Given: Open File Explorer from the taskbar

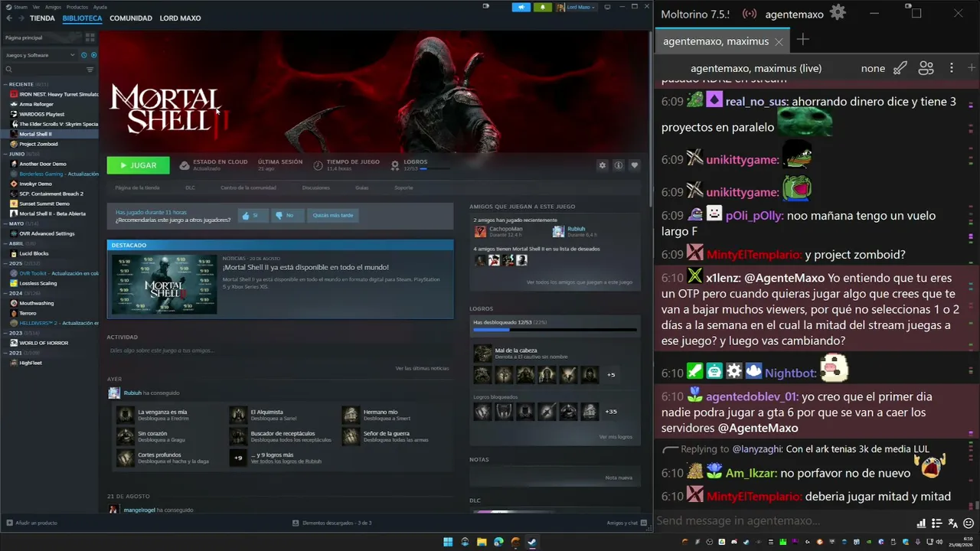Looking at the screenshot, I should click(482, 542).
